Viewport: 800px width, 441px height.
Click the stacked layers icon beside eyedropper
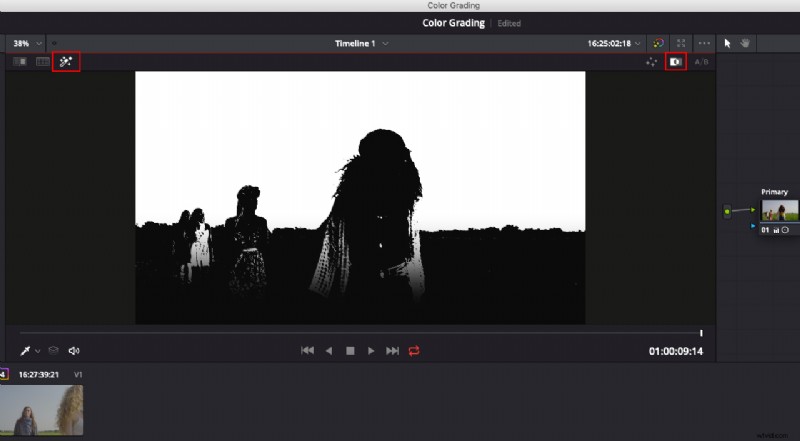coord(53,351)
